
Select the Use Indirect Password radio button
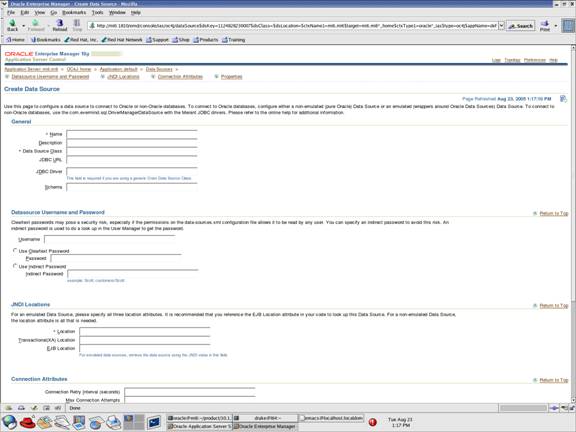click(15, 266)
